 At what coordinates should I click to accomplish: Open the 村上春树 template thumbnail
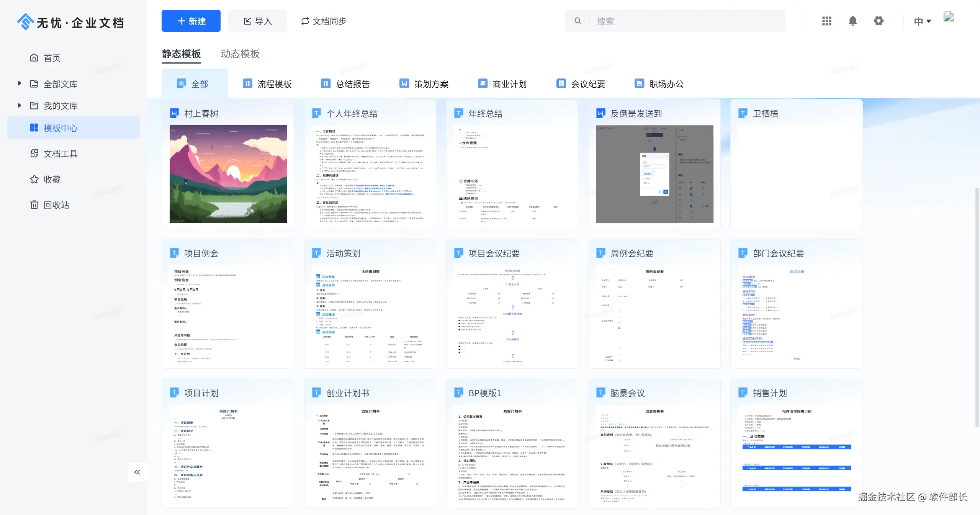coord(228,174)
